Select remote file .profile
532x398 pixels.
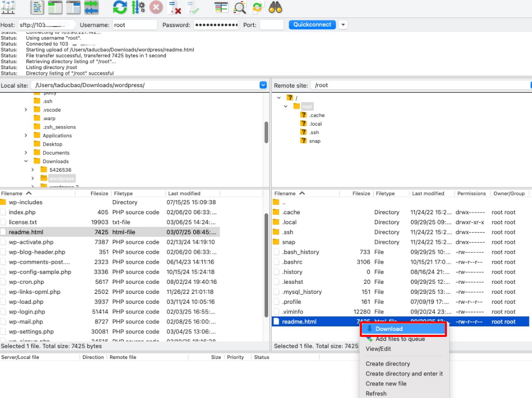(x=400, y=302)
